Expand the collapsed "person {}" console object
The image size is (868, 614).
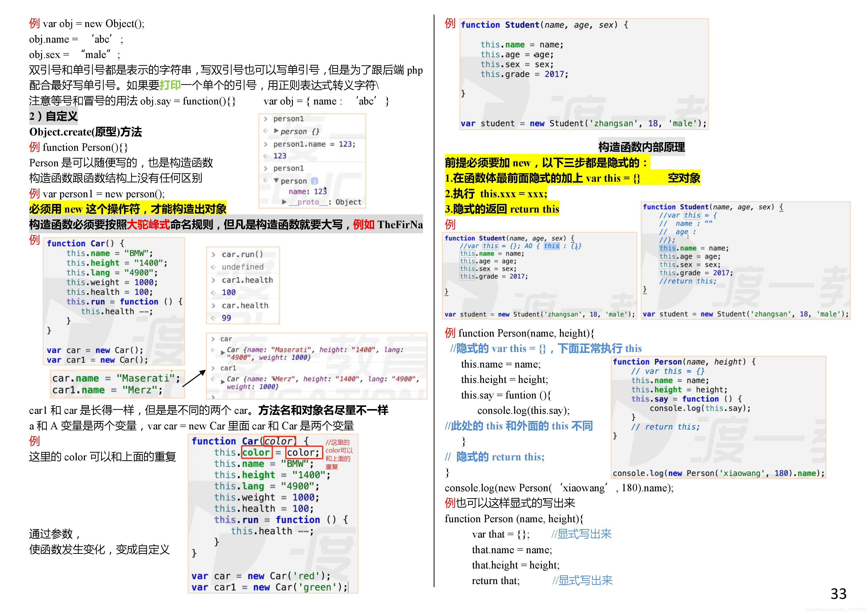tap(276, 131)
